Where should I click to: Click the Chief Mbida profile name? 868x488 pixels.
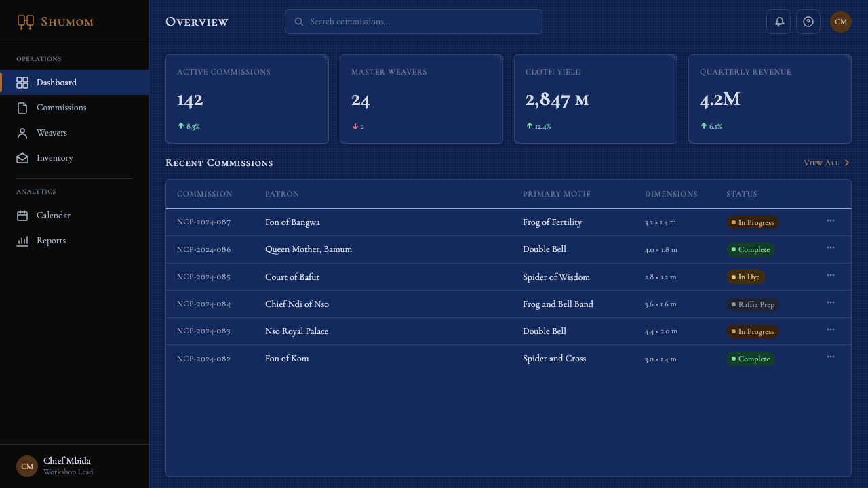pos(66,461)
